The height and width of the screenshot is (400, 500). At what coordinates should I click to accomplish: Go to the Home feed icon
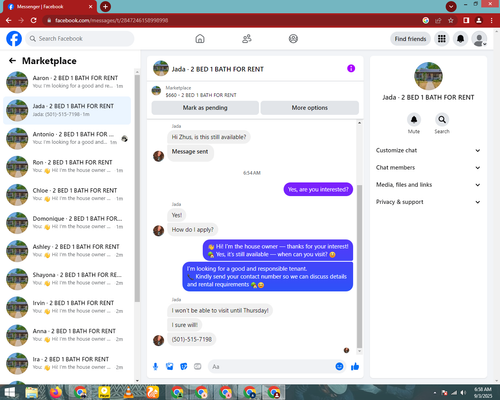pos(200,39)
